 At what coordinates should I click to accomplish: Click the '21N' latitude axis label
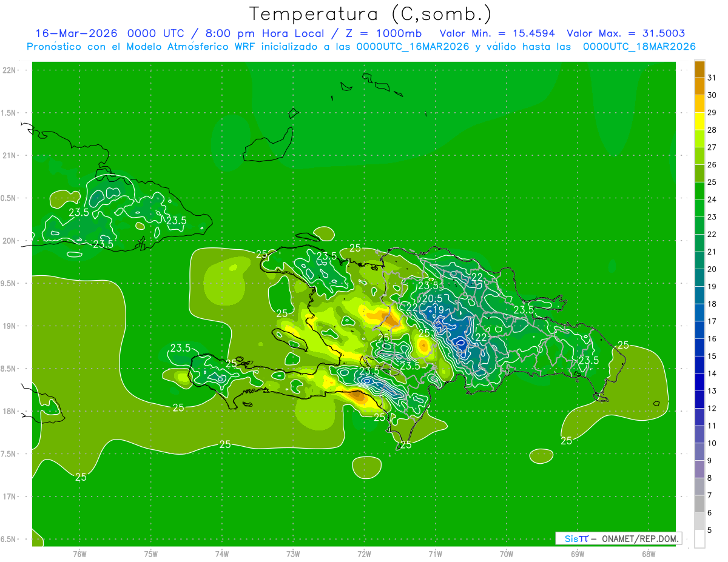9,155
